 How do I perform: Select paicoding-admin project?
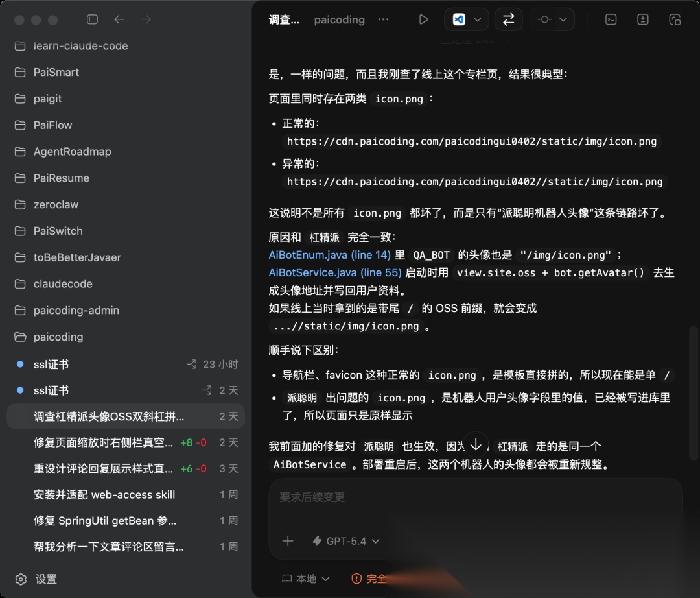(x=126, y=310)
